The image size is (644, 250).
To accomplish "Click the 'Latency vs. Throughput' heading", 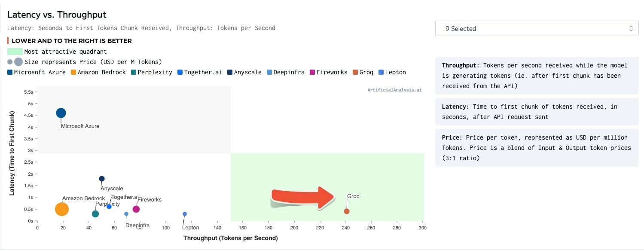I will point(56,14).
